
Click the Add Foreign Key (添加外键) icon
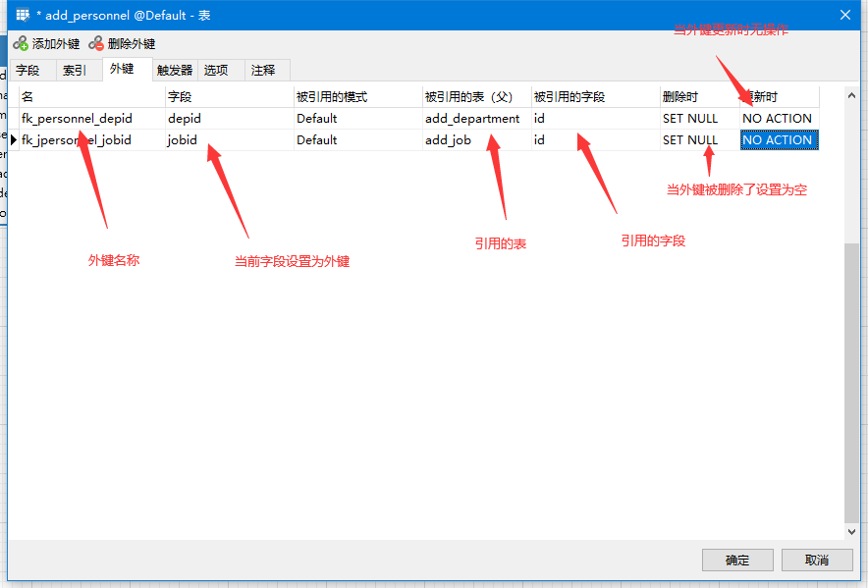coord(21,44)
